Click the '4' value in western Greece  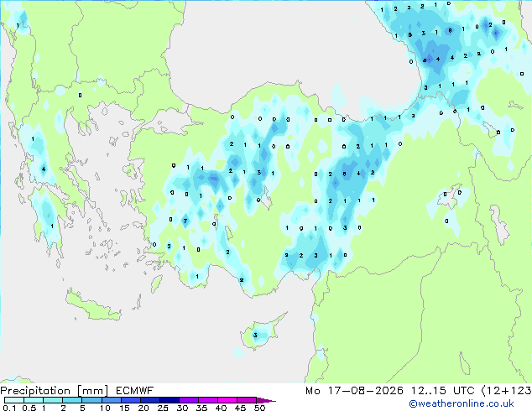pos(44,169)
